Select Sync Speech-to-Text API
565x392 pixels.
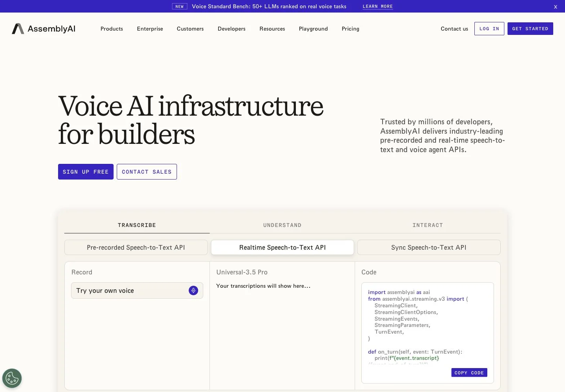429,247
